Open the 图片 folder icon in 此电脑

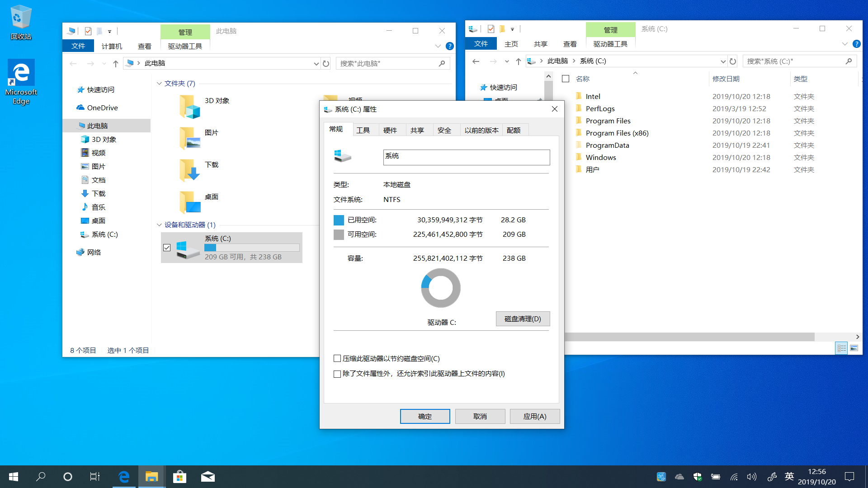click(x=190, y=138)
